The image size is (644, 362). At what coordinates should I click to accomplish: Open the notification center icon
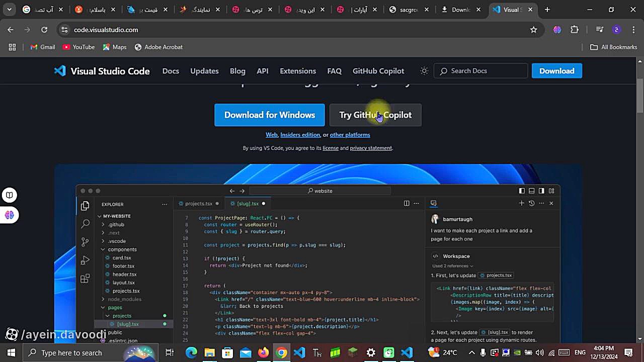[628, 352]
